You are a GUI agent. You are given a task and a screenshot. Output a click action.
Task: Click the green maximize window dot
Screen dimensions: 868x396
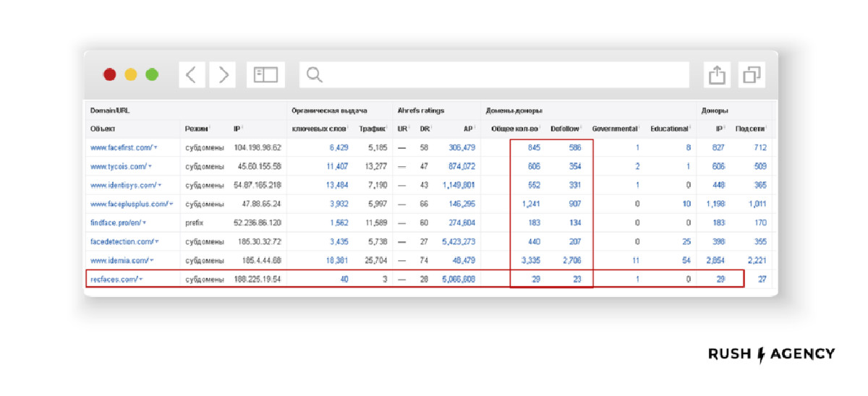click(152, 74)
